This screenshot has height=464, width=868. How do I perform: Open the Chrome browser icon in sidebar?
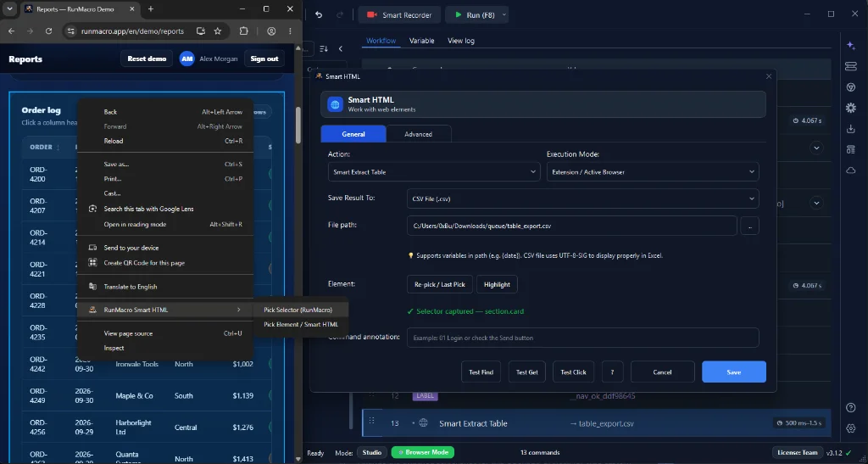click(x=851, y=87)
